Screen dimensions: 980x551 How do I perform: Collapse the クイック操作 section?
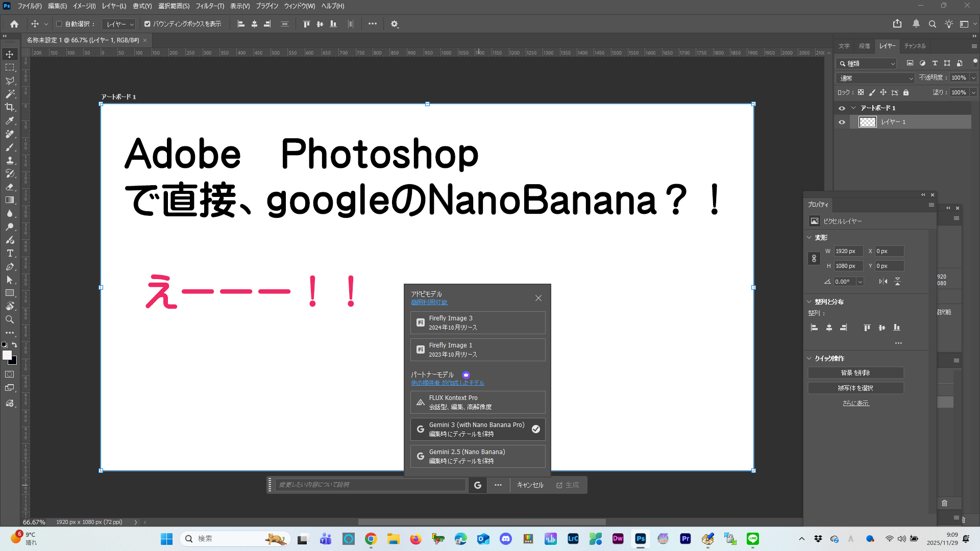(x=810, y=358)
